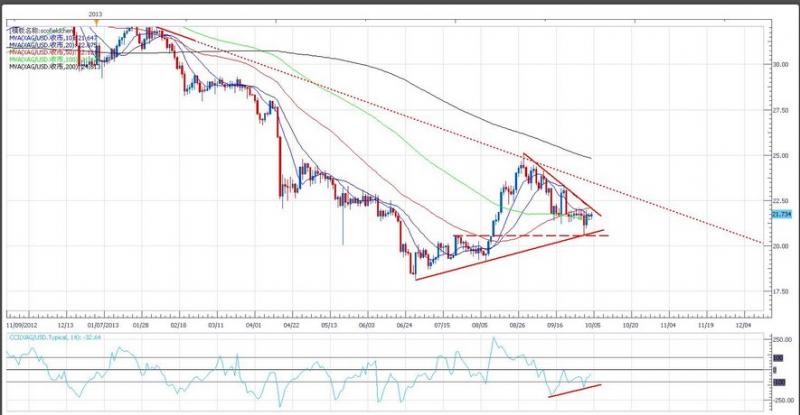Select the MVA 200-period indicator label
Viewport: 800px width, 415px height.
pyautogui.click(x=52, y=66)
